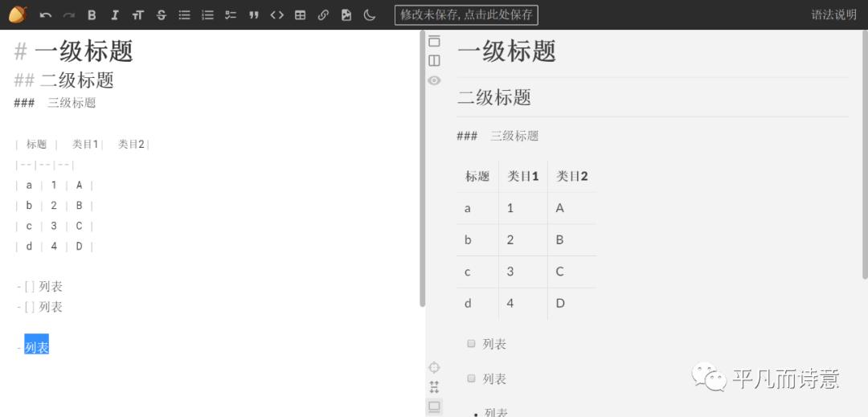Apply strikethrough formatting

click(x=161, y=15)
